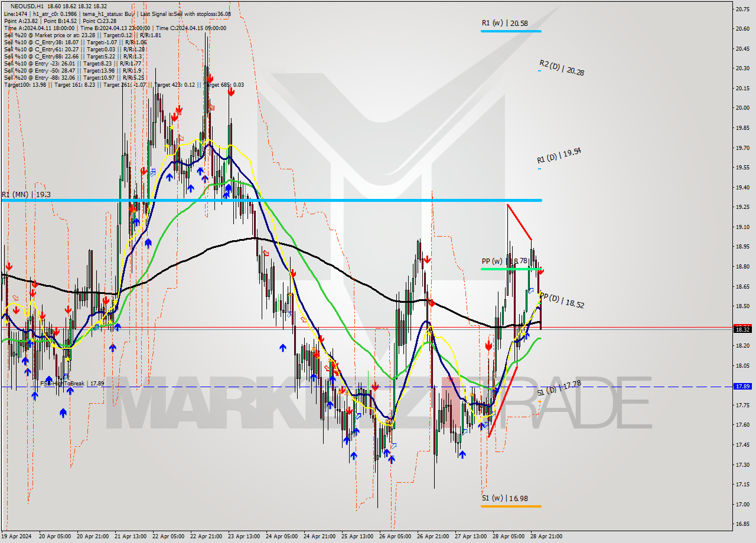Click the 17.89 price tag on axis
756x543 pixels.
742,387
